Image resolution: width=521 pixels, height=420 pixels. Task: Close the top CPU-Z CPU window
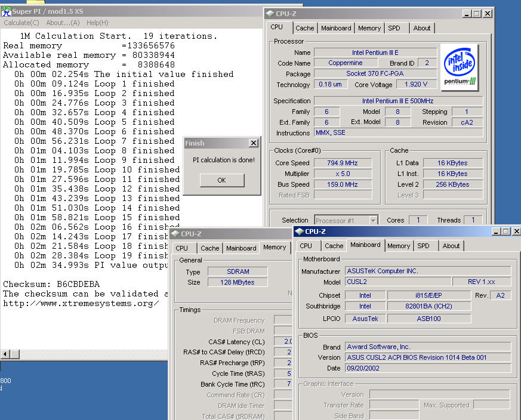(488, 14)
